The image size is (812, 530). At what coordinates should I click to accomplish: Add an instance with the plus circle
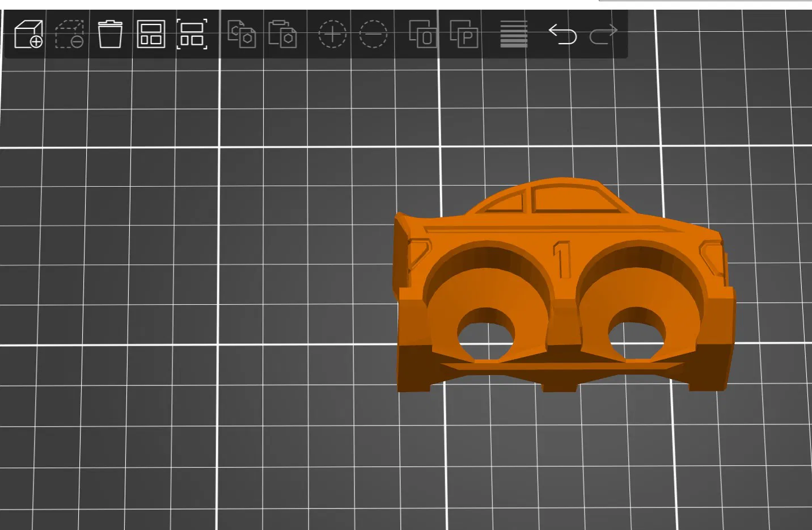(332, 34)
